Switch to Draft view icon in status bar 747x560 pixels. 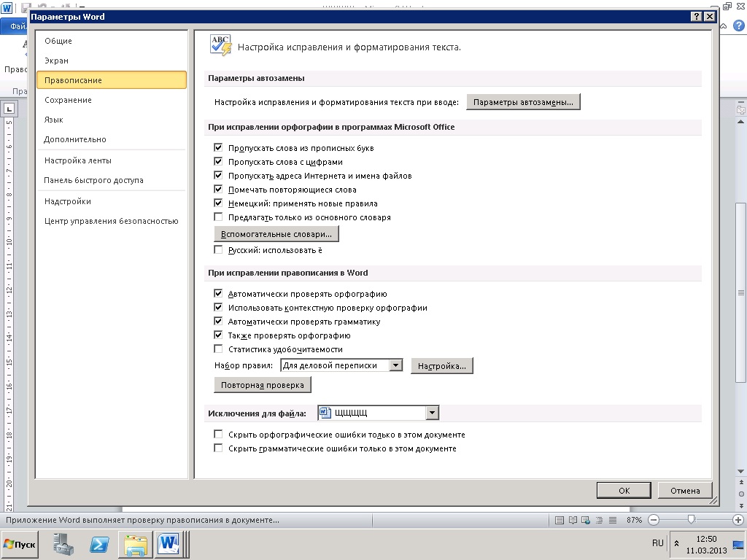click(613, 520)
